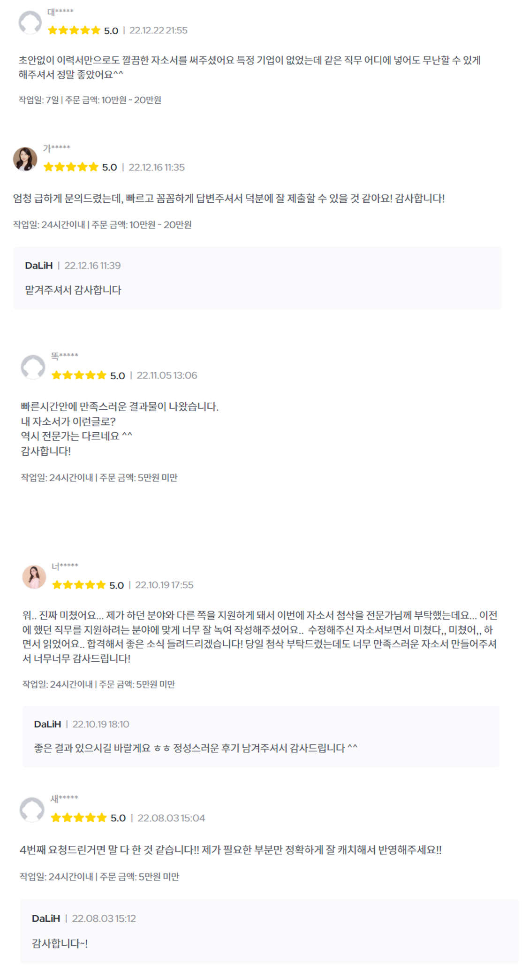
Task: Visit DaLiH from the 22.08.03 15:12 reply
Action: (46, 919)
